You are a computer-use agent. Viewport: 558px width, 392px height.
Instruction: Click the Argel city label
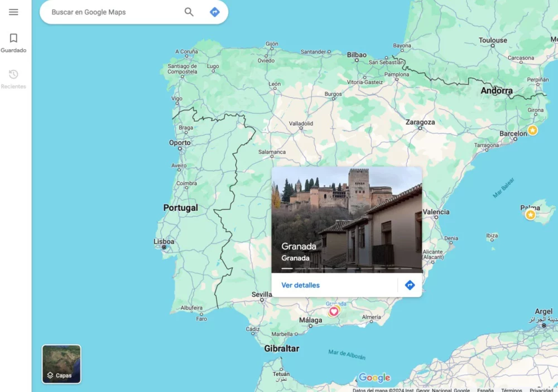coord(543,311)
